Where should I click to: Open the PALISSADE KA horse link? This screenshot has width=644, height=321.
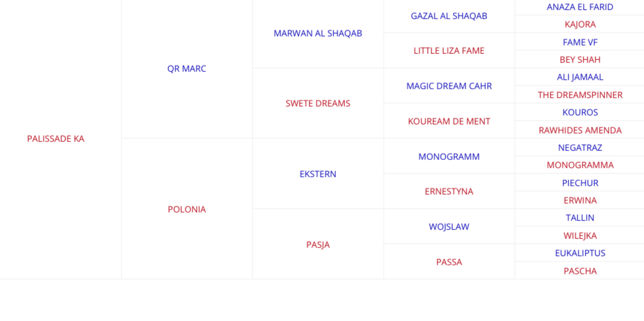56,139
